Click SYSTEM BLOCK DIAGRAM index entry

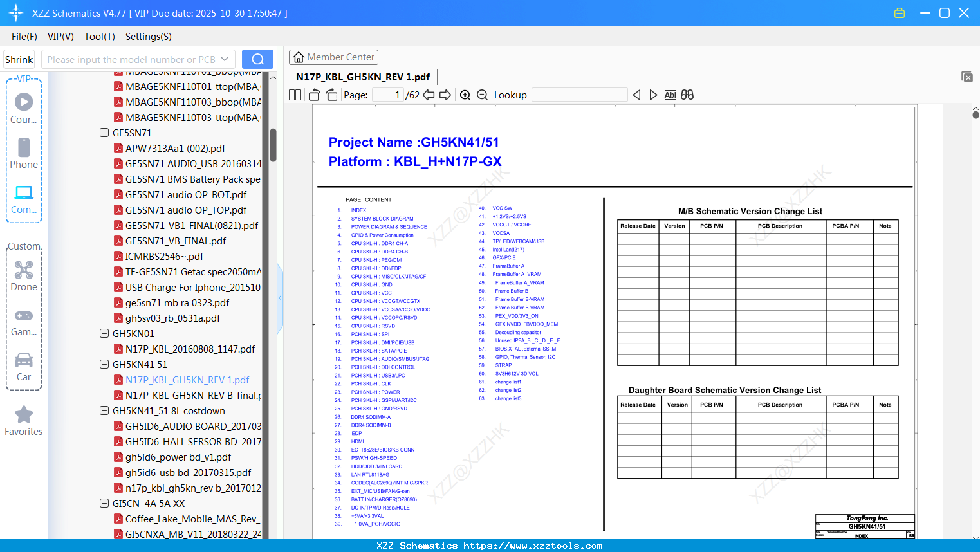click(x=382, y=219)
